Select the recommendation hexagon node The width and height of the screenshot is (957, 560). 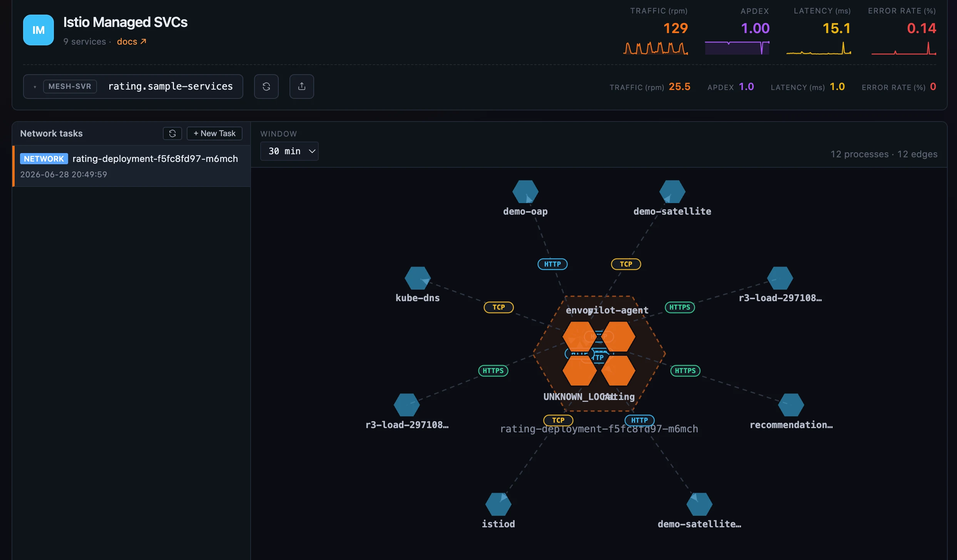click(x=791, y=405)
